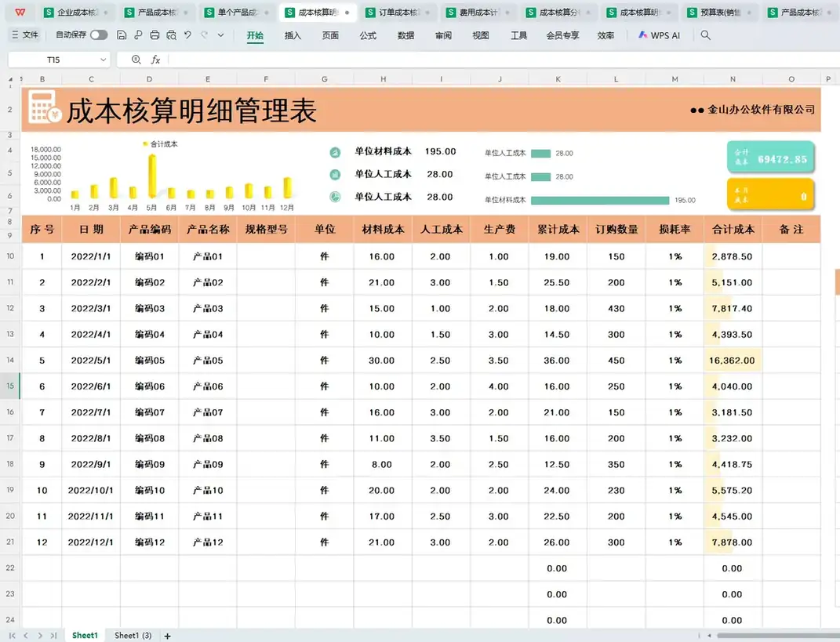Click the WPS home logo icon

click(20, 12)
